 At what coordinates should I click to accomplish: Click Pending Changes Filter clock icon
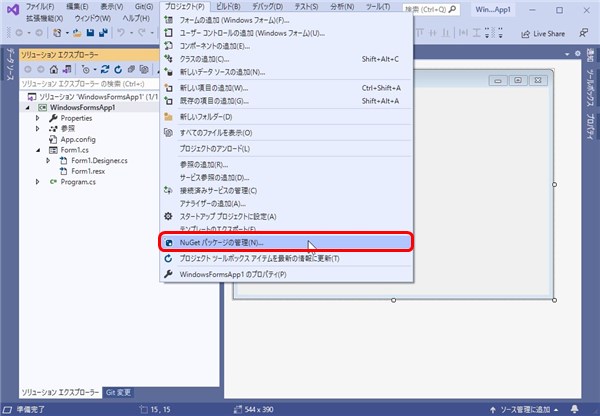pos(86,69)
